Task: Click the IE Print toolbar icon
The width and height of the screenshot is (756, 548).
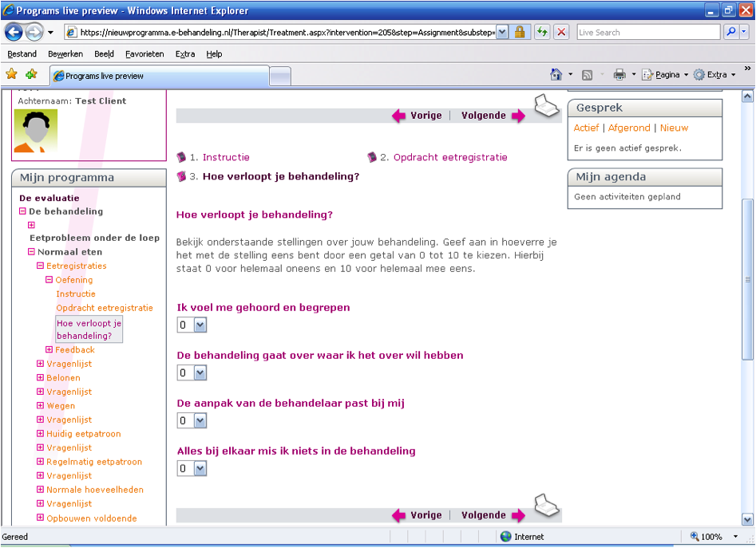Action: [x=619, y=75]
